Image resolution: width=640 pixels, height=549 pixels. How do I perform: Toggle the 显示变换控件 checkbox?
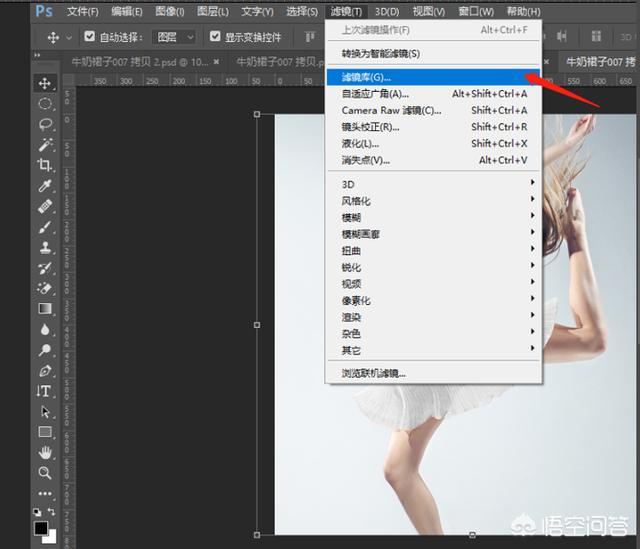point(215,37)
